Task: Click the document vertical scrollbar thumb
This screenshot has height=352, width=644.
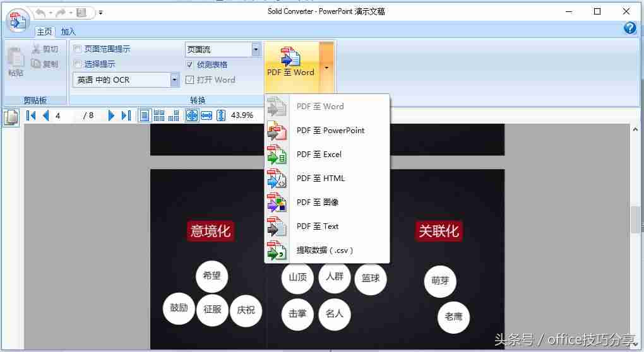Action: click(x=635, y=220)
